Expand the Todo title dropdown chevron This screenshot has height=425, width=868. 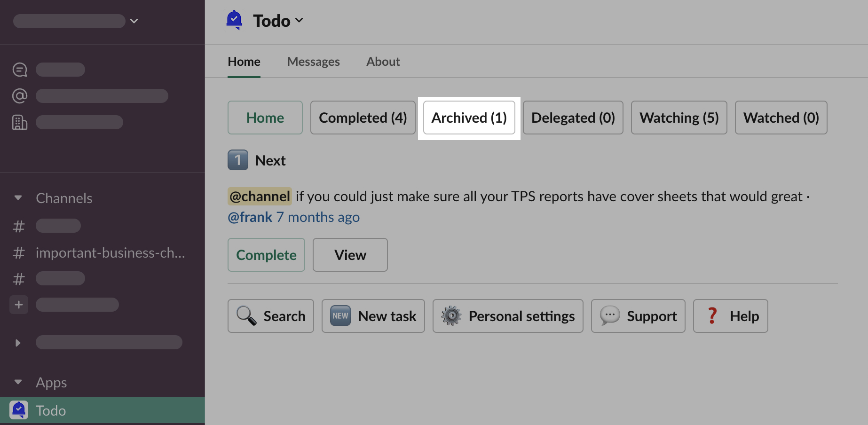pyautogui.click(x=299, y=21)
